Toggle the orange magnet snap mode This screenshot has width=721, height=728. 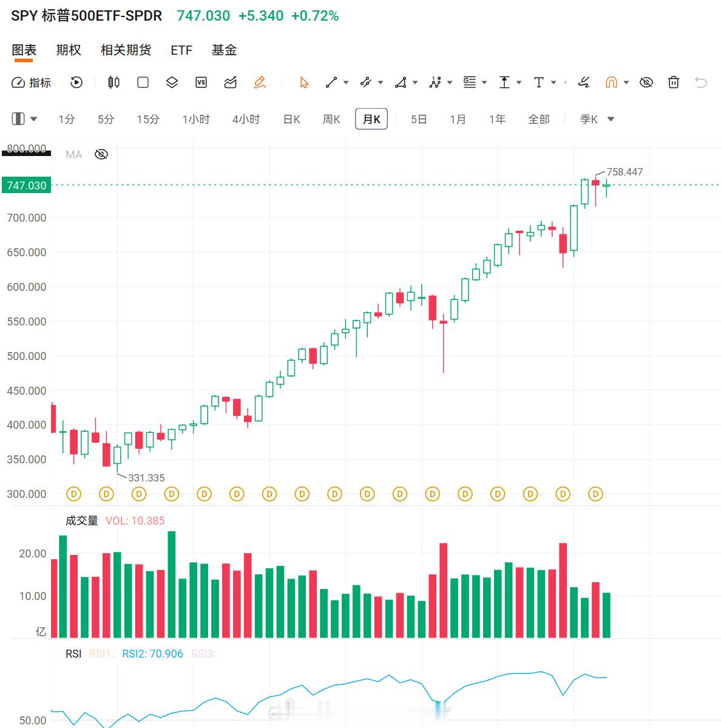(x=612, y=83)
